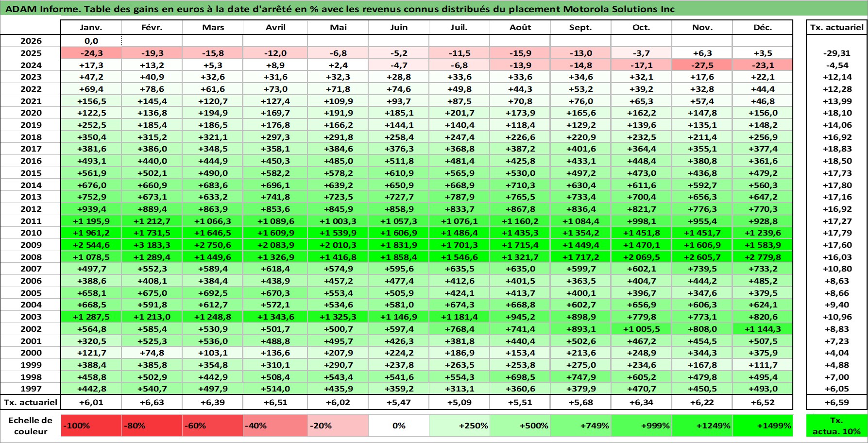Viewport: 868px width, 443px height.
Task: Select the 2010 January cell +1 961,2
Action: tap(91, 233)
